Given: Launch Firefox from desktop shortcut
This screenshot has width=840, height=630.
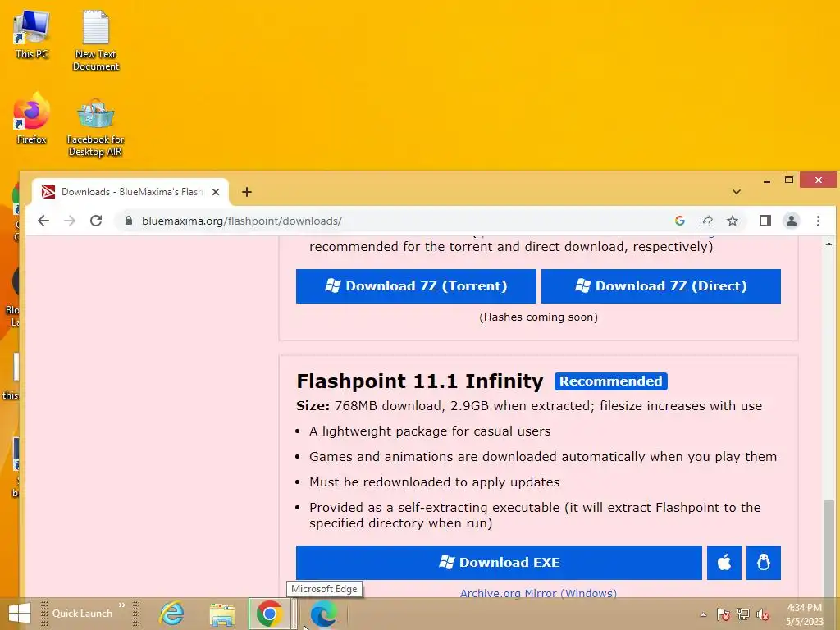Looking at the screenshot, I should click(32, 119).
